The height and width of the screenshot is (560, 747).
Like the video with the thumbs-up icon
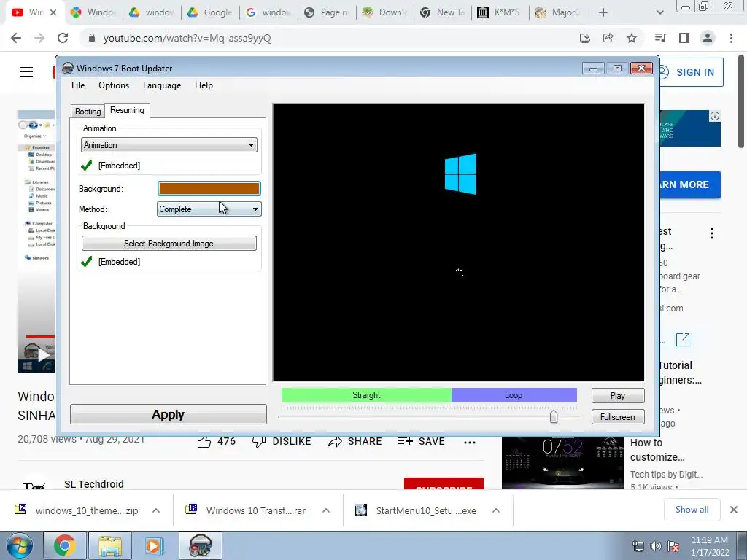pyautogui.click(x=204, y=443)
